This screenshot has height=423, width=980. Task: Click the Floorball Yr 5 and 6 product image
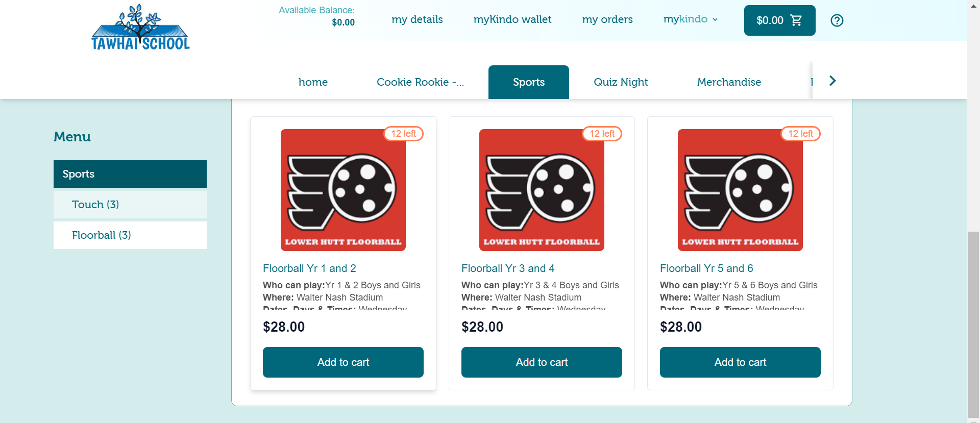tap(740, 190)
